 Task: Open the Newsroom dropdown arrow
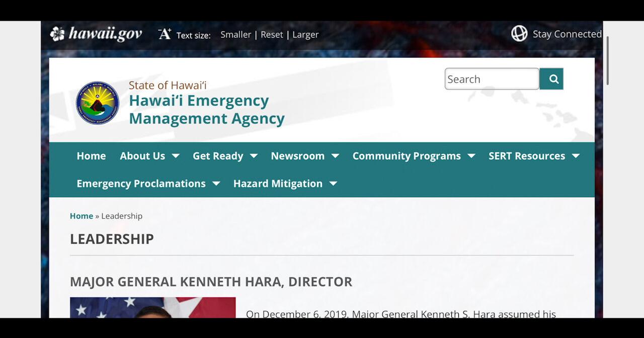tap(335, 156)
